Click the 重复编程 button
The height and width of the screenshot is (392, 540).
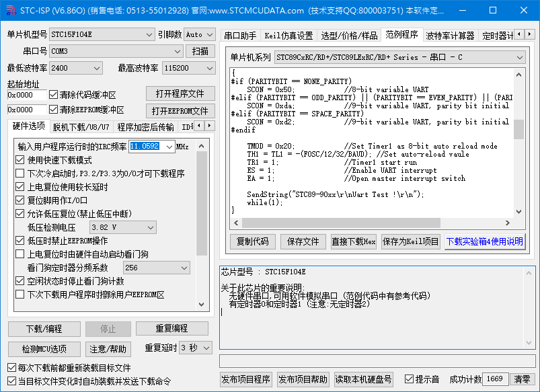[x=172, y=328]
